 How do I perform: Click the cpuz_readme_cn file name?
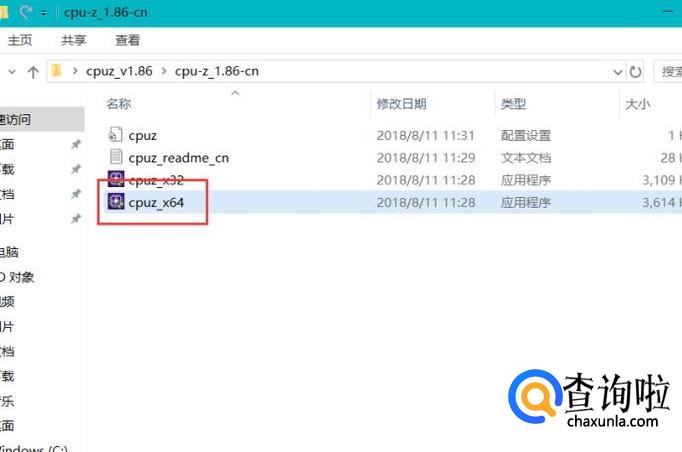point(179,158)
